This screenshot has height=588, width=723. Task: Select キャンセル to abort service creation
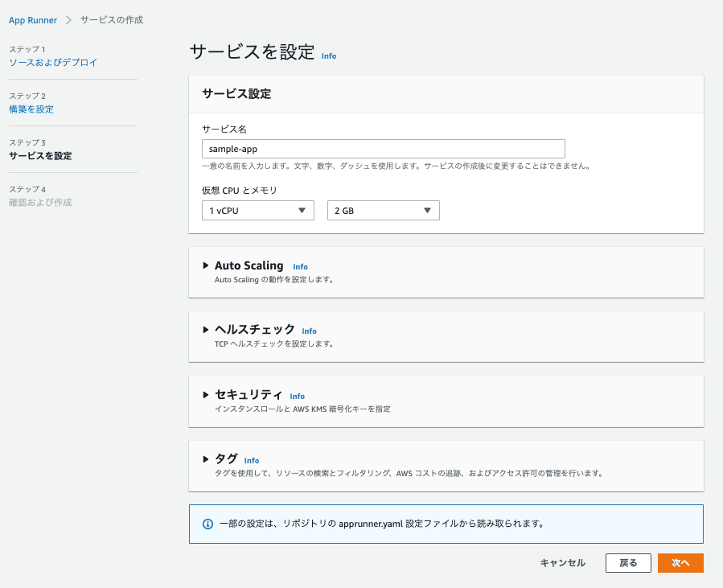pos(561,563)
